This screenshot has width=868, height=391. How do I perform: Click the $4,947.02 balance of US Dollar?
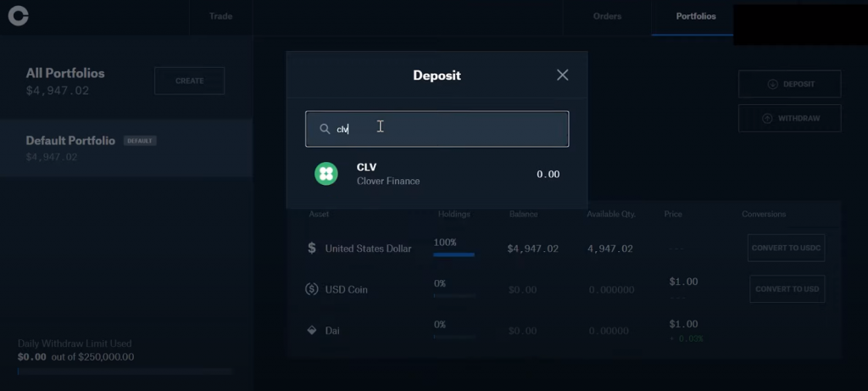coord(532,249)
